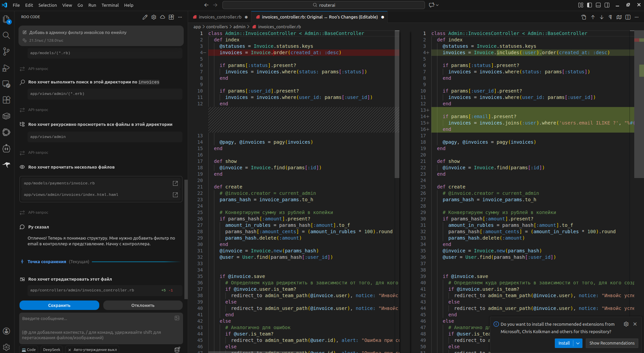Image resolution: width=644 pixels, height=353 pixels.
Task: Toggle 'Авто-утверждение выкл' off chip
Action: [93, 349]
